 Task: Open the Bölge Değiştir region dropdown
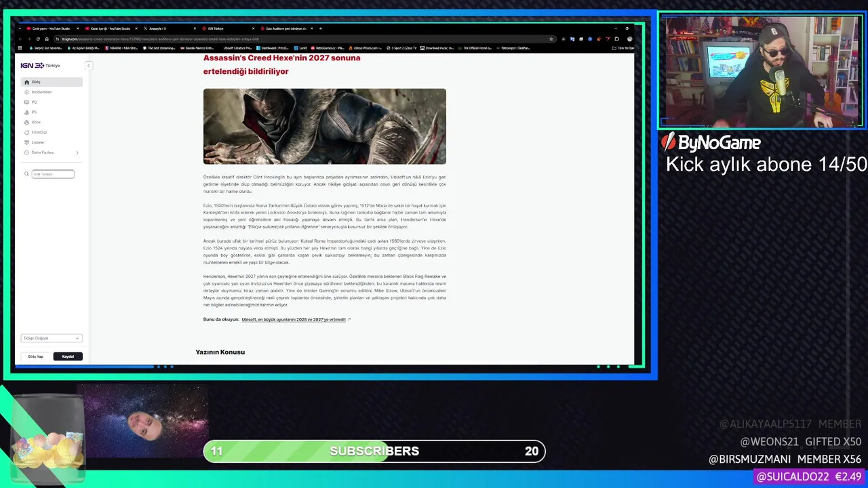(x=52, y=338)
